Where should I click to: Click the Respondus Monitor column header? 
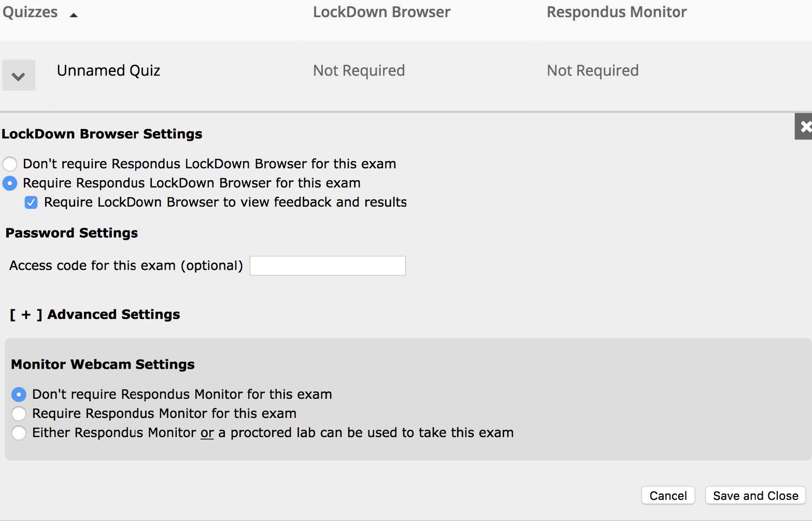tap(617, 12)
